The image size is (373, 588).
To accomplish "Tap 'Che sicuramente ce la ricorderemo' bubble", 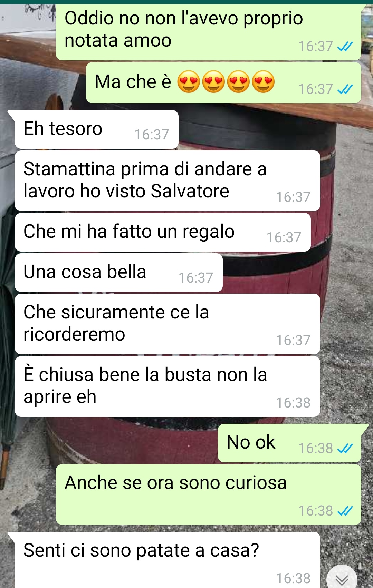I will pyautogui.click(x=167, y=324).
